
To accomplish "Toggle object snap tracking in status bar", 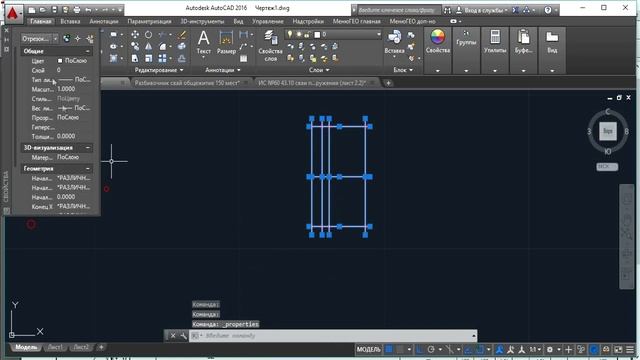I will (x=469, y=349).
